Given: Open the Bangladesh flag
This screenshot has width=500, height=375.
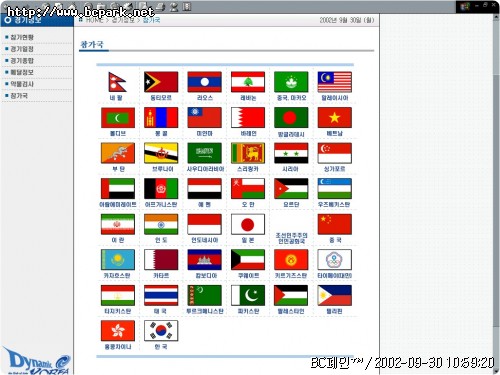Looking at the screenshot, I should point(291,118).
